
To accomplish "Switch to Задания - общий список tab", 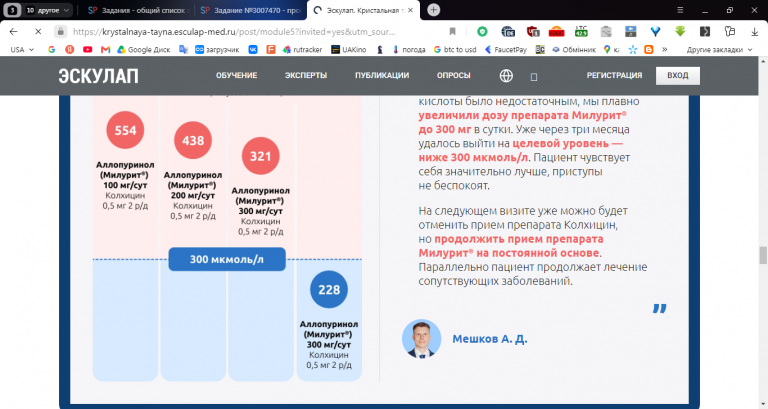I will [x=139, y=10].
